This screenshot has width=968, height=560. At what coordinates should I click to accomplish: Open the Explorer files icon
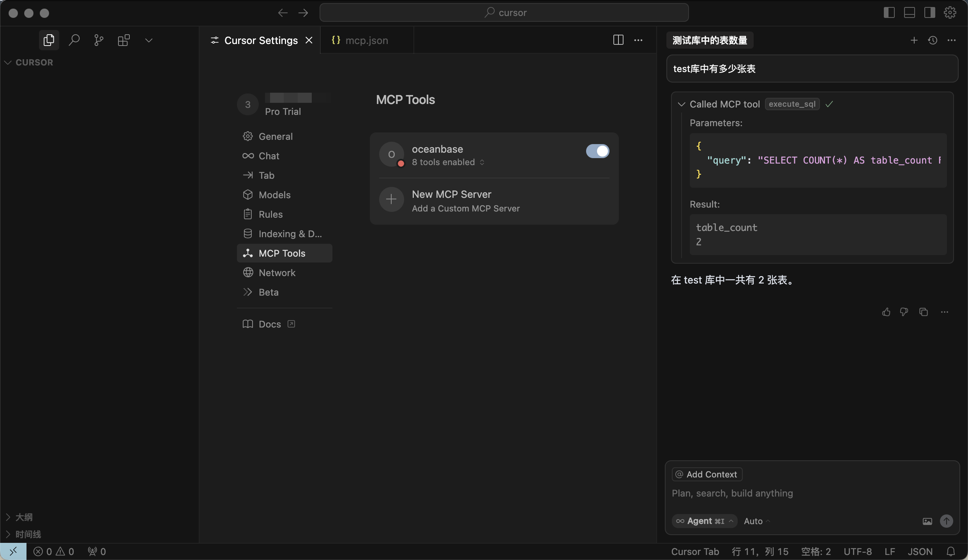pyautogui.click(x=49, y=40)
